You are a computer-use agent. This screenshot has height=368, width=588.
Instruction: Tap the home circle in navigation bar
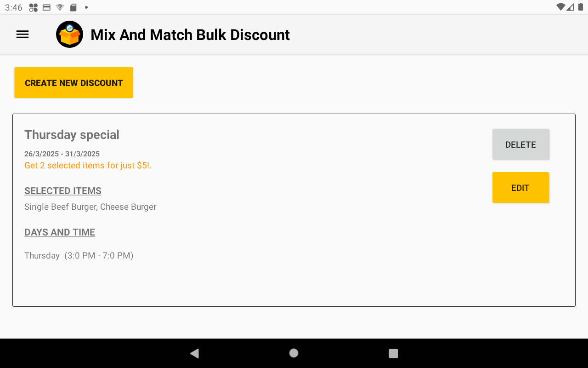[x=294, y=353]
